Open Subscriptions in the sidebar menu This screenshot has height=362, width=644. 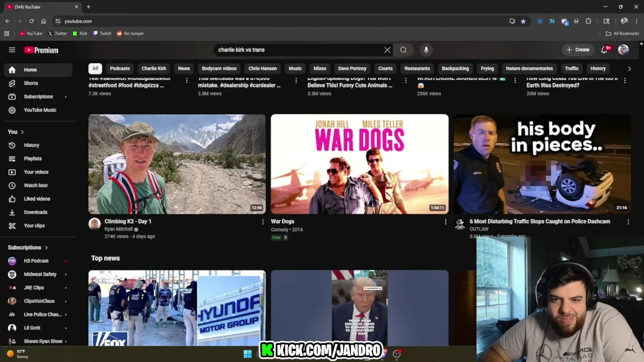pos(38,97)
